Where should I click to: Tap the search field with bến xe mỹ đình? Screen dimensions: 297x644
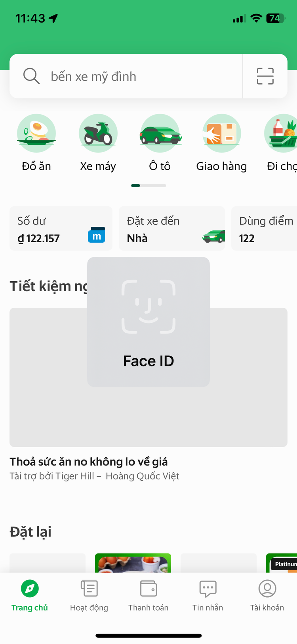click(119, 76)
